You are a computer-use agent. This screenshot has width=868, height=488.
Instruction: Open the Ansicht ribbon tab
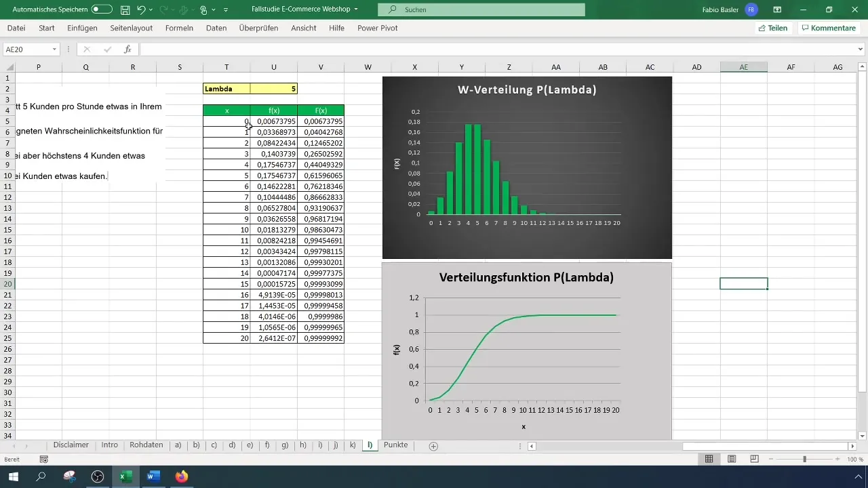click(303, 28)
